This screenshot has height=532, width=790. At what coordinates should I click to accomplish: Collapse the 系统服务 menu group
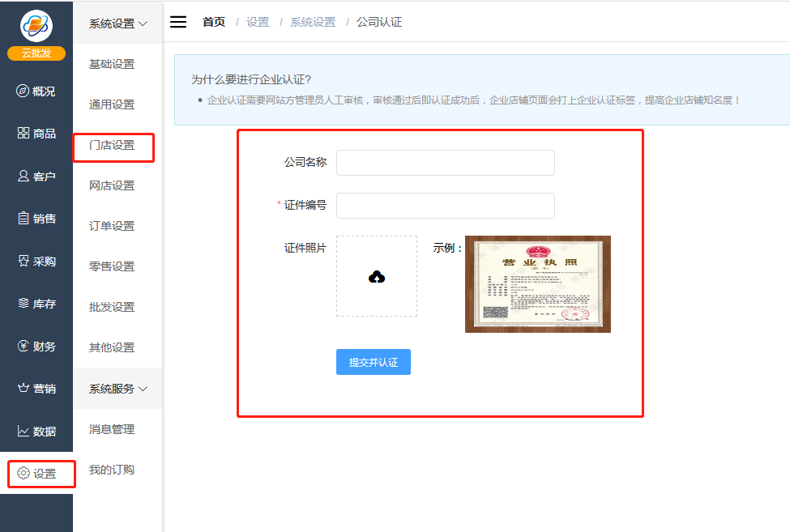pyautogui.click(x=117, y=389)
